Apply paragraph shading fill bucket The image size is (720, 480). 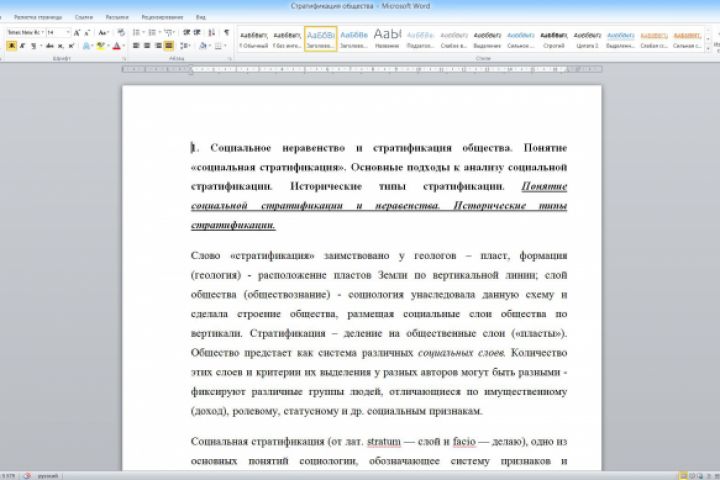[x=203, y=46]
